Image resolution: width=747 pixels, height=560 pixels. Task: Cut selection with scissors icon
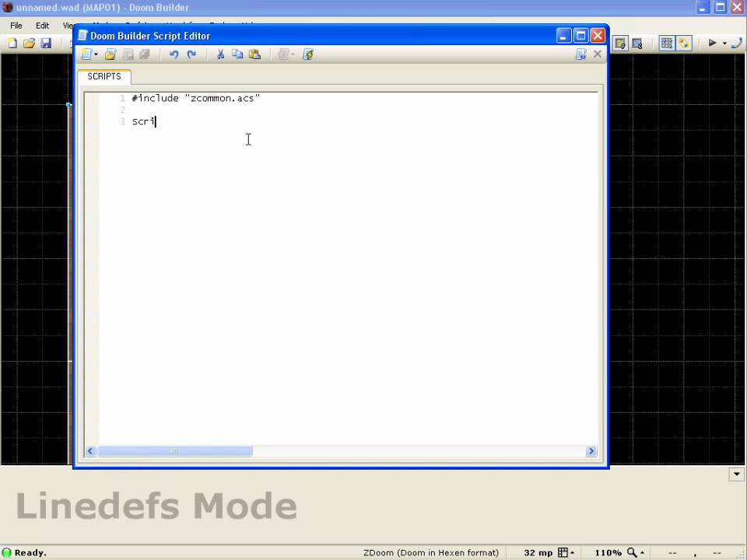pyautogui.click(x=220, y=54)
